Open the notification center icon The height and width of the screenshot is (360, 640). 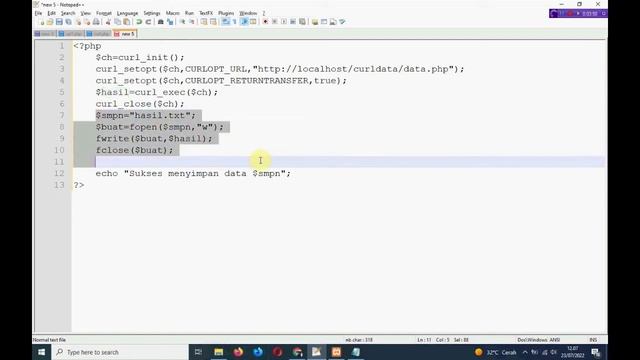pos(596,352)
